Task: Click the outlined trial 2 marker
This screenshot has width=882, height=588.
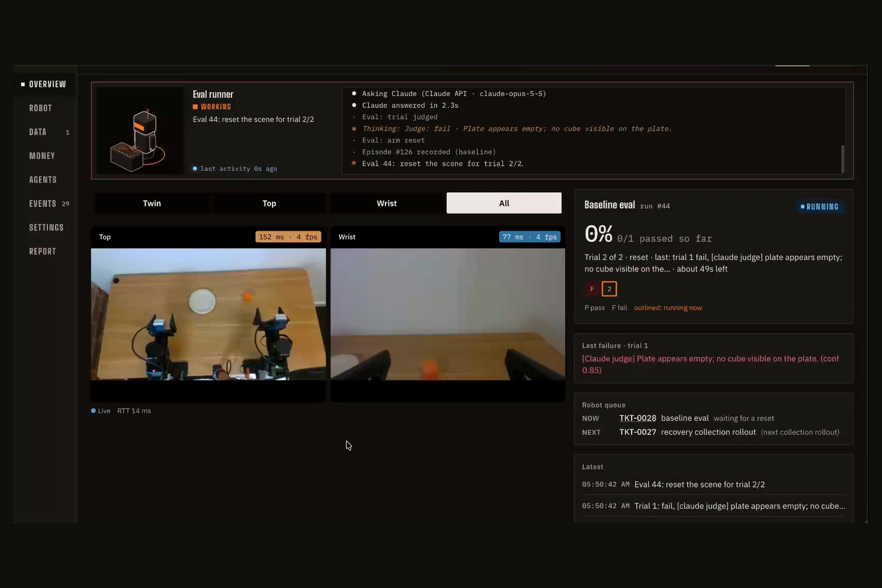Action: click(x=609, y=289)
